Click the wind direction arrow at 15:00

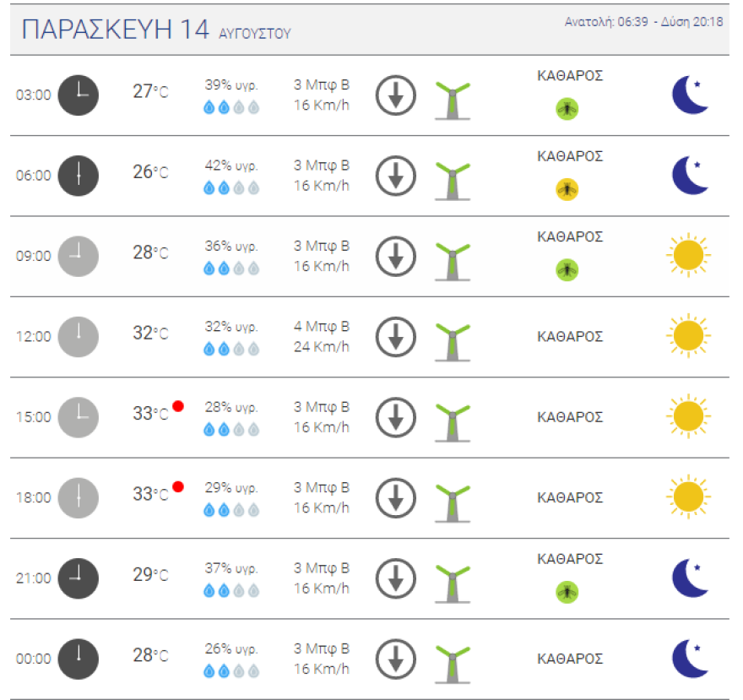396,417
